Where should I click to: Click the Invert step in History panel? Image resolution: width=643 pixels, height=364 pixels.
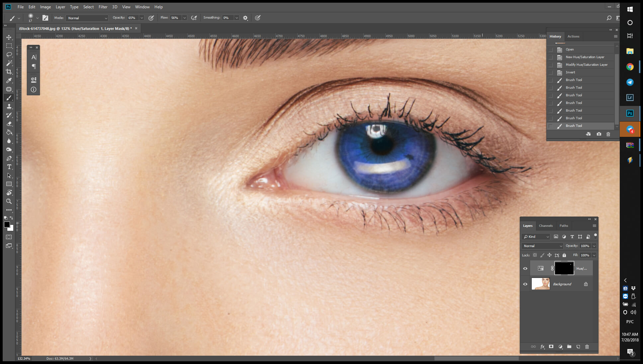coord(570,72)
